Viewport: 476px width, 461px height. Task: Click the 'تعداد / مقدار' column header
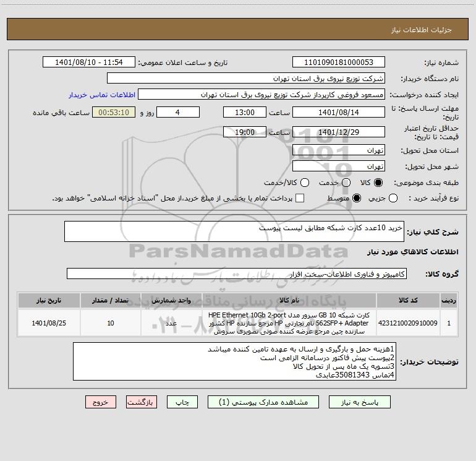tap(111, 300)
